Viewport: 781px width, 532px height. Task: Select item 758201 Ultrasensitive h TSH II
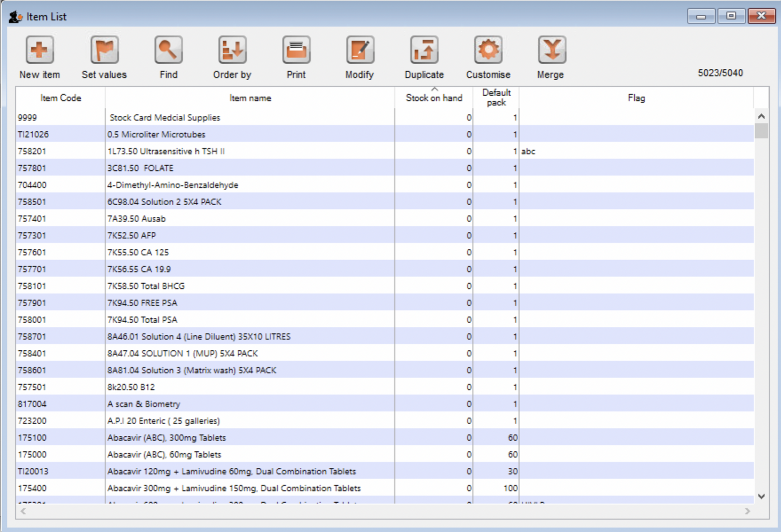166,151
